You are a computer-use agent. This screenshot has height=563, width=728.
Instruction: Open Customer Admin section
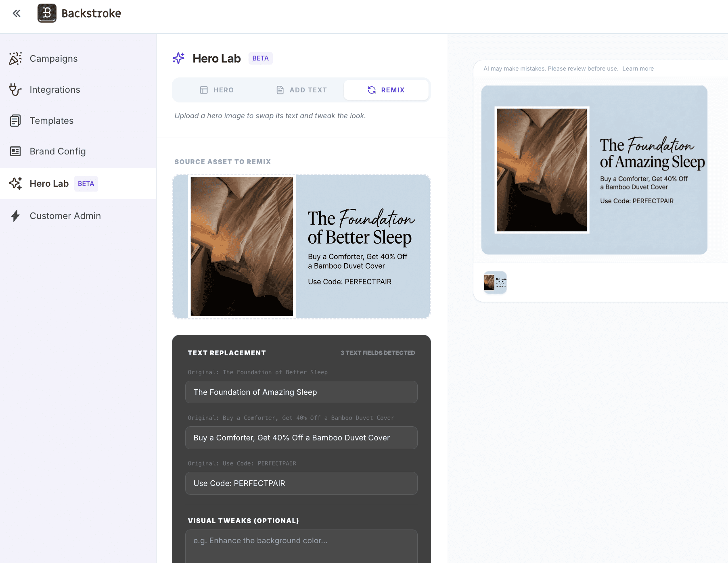click(x=78, y=216)
